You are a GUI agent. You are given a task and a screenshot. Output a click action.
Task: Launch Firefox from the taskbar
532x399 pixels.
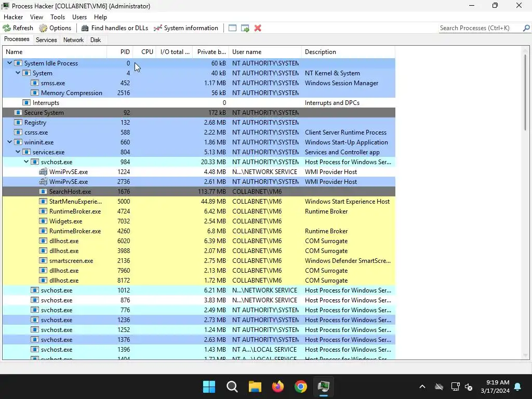(278, 387)
